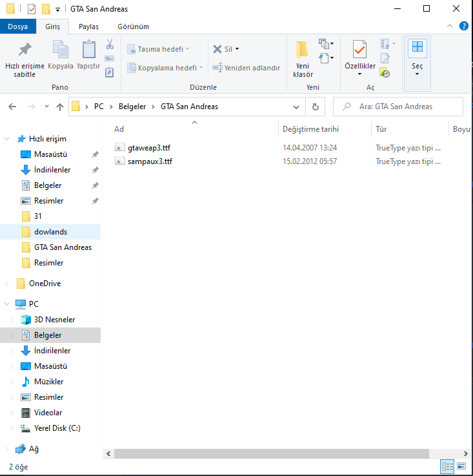
Task: Click the horizontal scrollbar left arrow
Action: [108, 454]
